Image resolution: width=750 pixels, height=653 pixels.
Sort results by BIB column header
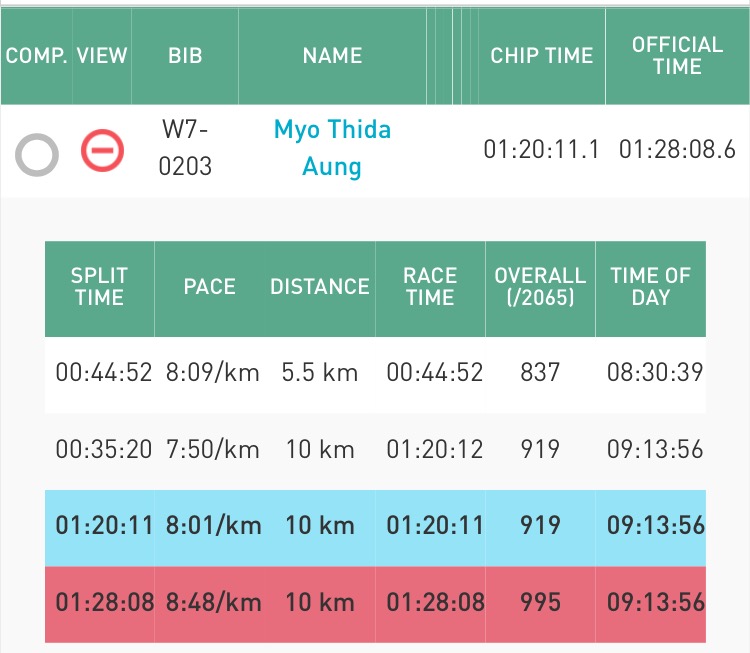185,56
